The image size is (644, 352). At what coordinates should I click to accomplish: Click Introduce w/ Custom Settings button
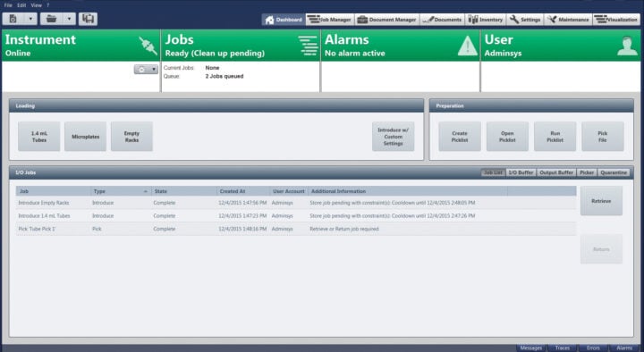[393, 137]
